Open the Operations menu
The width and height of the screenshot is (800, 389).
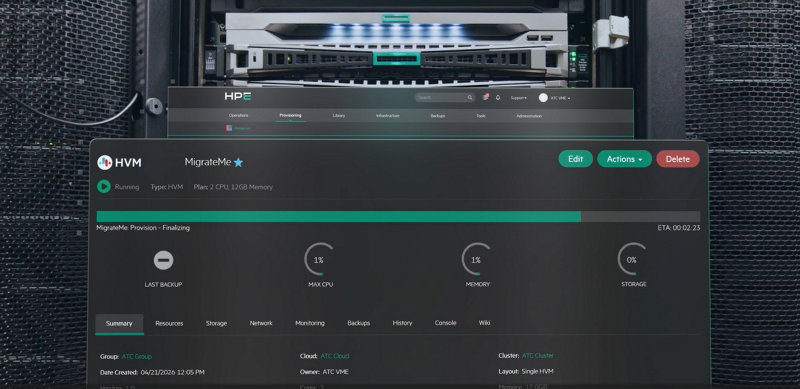[238, 115]
